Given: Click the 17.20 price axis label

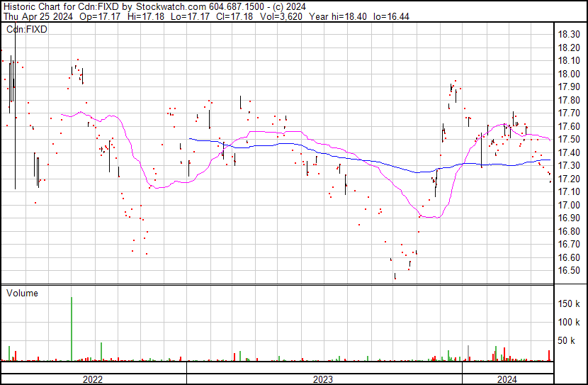Looking at the screenshot, I should [x=569, y=179].
